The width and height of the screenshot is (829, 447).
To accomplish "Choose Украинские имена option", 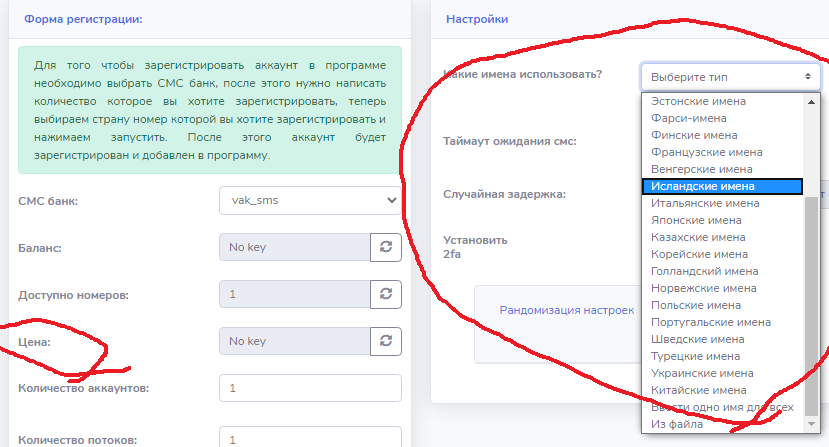I will [722, 373].
